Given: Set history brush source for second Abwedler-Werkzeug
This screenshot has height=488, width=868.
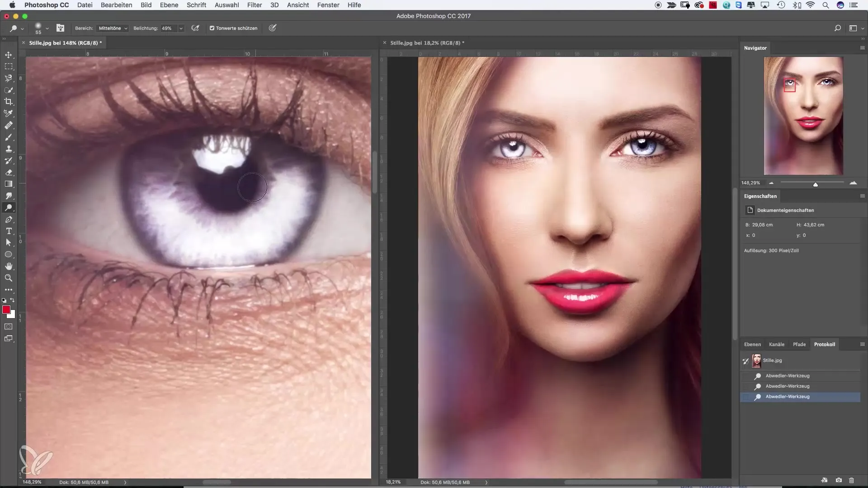Looking at the screenshot, I should (745, 386).
